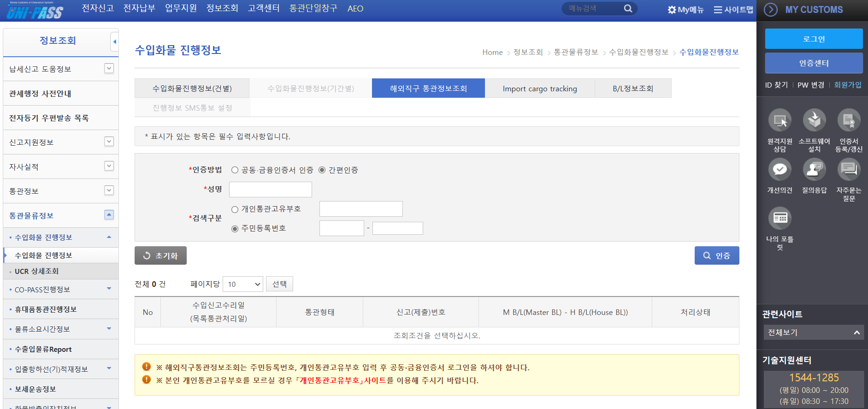Collapse the 정보조회 sidebar arrow
The image size is (868, 409).
click(114, 42)
